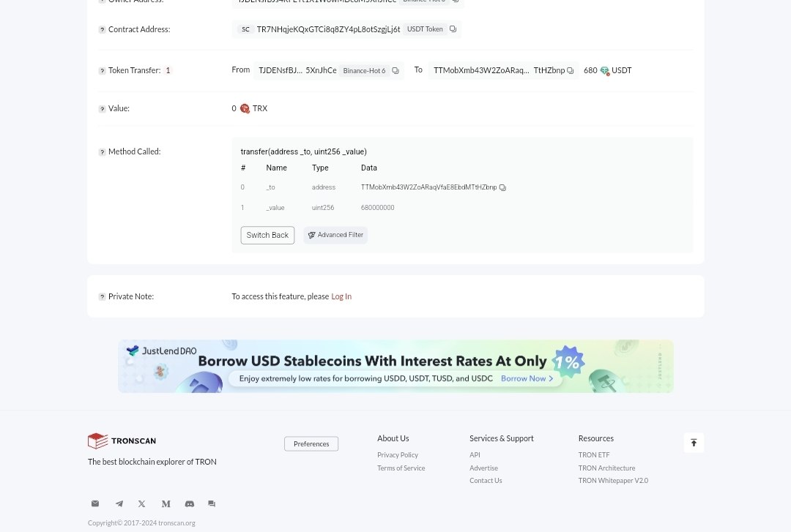791x532 pixels.
Task: Open the X (Twitter) footer icon
Action: point(142,503)
